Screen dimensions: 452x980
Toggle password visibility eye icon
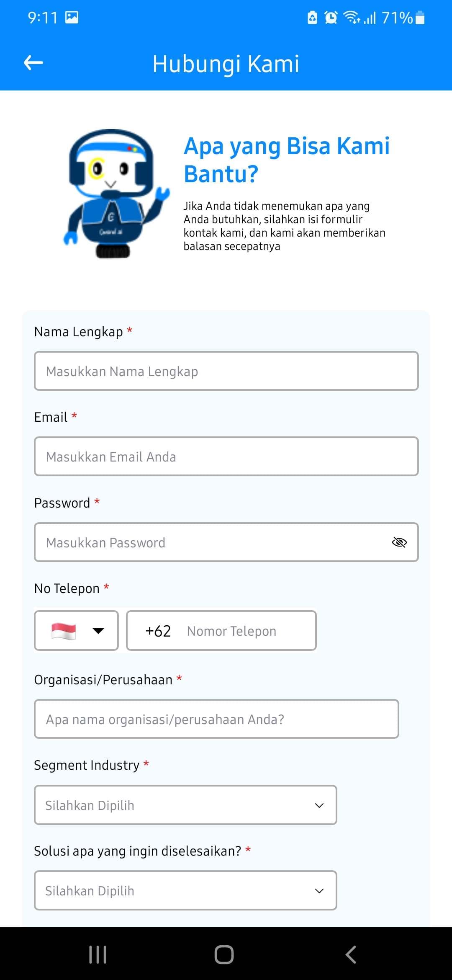(x=399, y=542)
